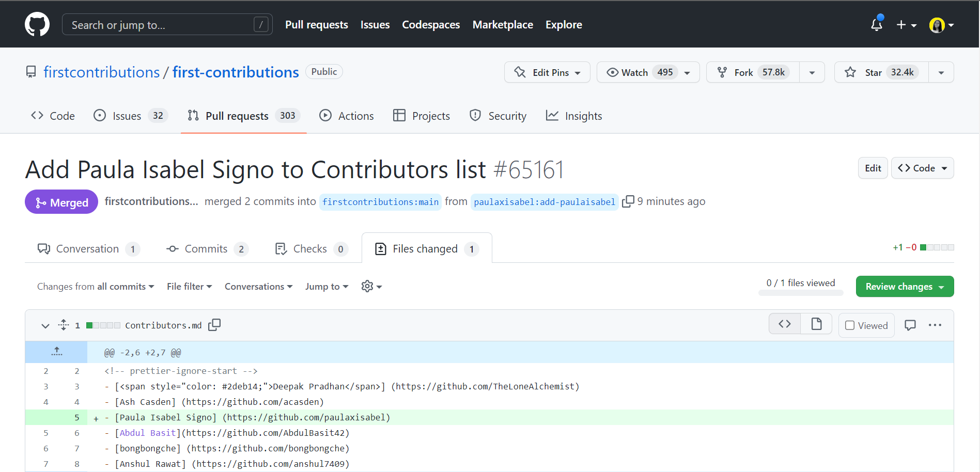The width and height of the screenshot is (980, 472).
Task: Open the plus create-new menu
Action: tap(906, 25)
